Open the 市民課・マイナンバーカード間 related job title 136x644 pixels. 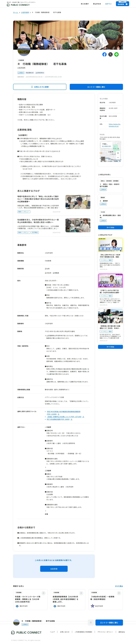(x=27, y=599)
